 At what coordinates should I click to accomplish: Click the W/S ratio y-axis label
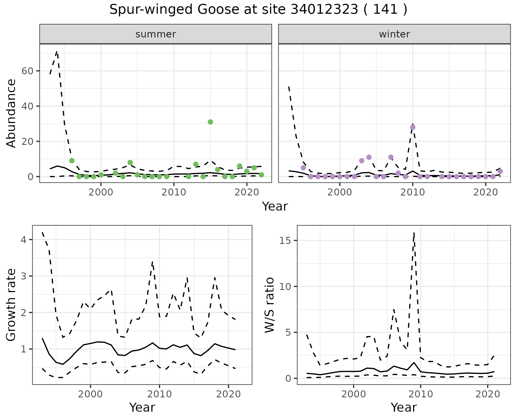point(270,305)
